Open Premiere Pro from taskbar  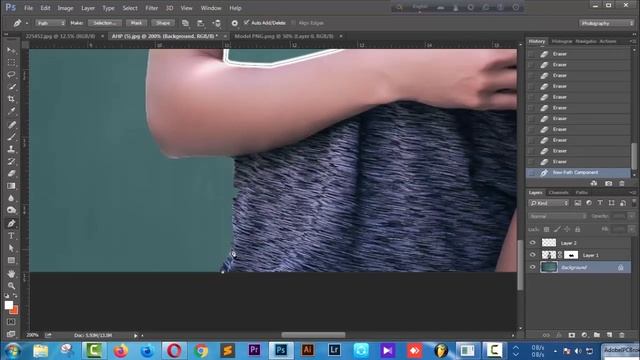point(254,350)
